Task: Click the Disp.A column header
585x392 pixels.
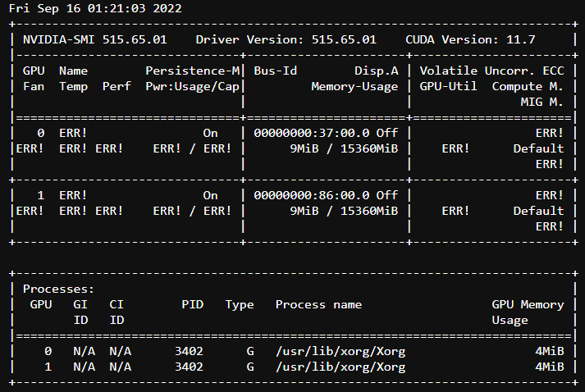Action: point(377,71)
